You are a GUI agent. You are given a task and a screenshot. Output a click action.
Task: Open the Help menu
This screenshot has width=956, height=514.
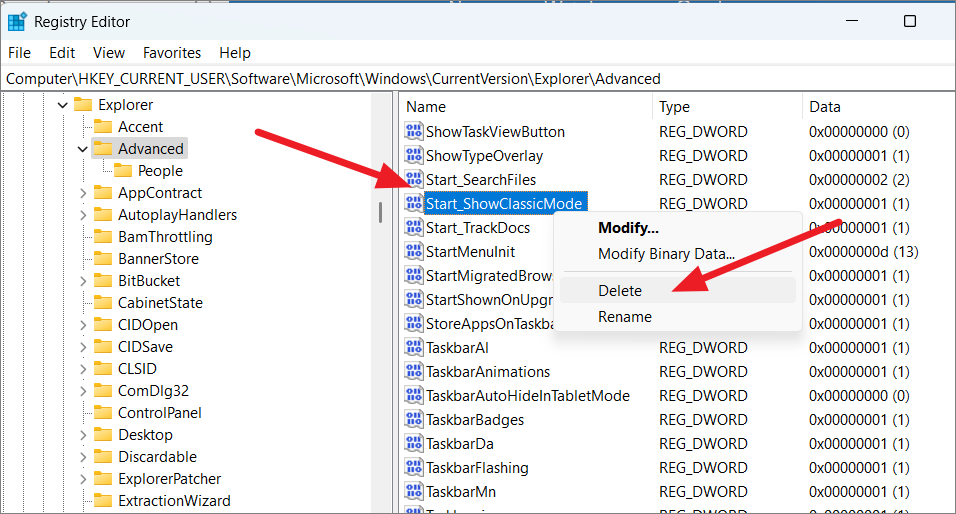(235, 53)
